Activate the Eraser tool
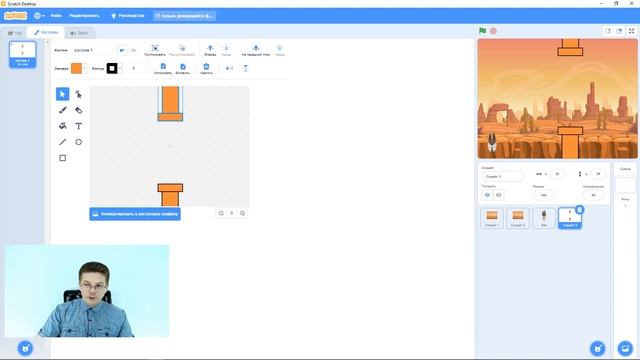Screen dimensions: 640x360 click(x=78, y=110)
